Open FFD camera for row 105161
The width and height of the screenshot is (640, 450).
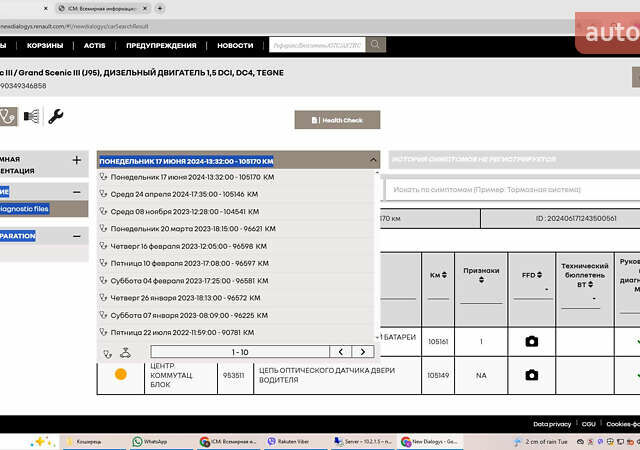click(531, 341)
